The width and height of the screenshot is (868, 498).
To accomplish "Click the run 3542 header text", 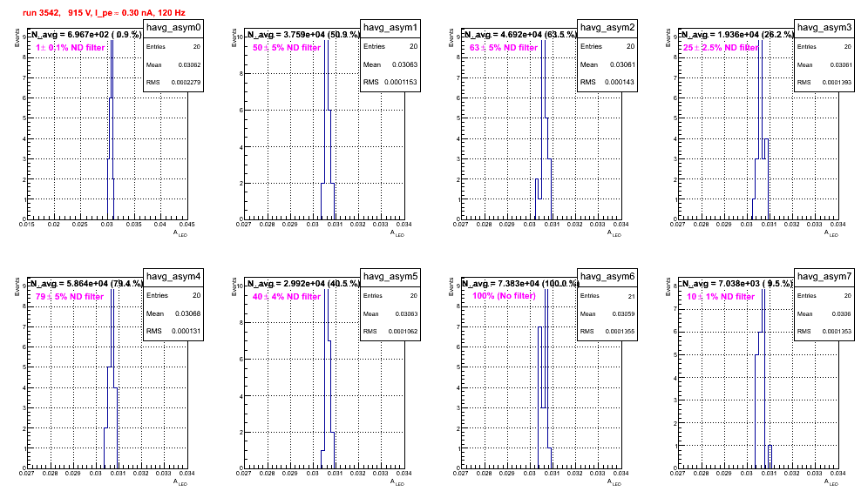I will click(104, 12).
